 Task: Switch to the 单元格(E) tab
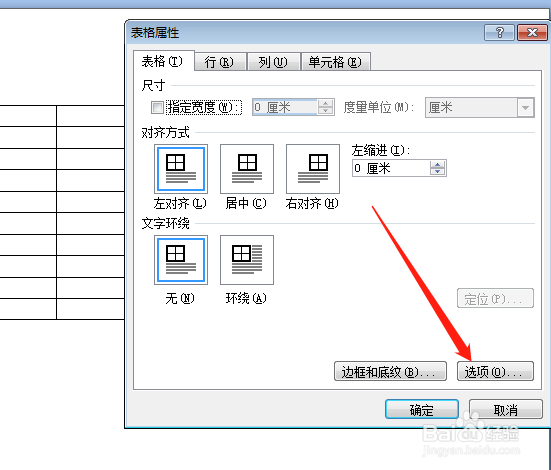335,62
